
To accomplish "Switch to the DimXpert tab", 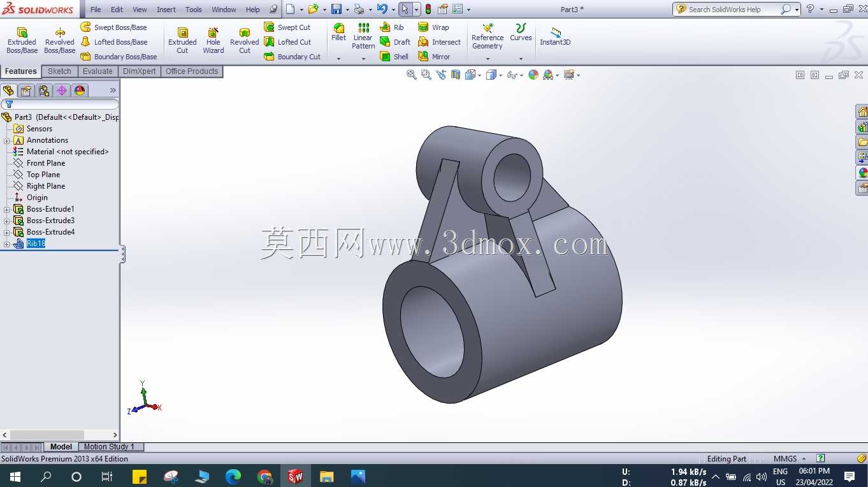I will coord(139,71).
